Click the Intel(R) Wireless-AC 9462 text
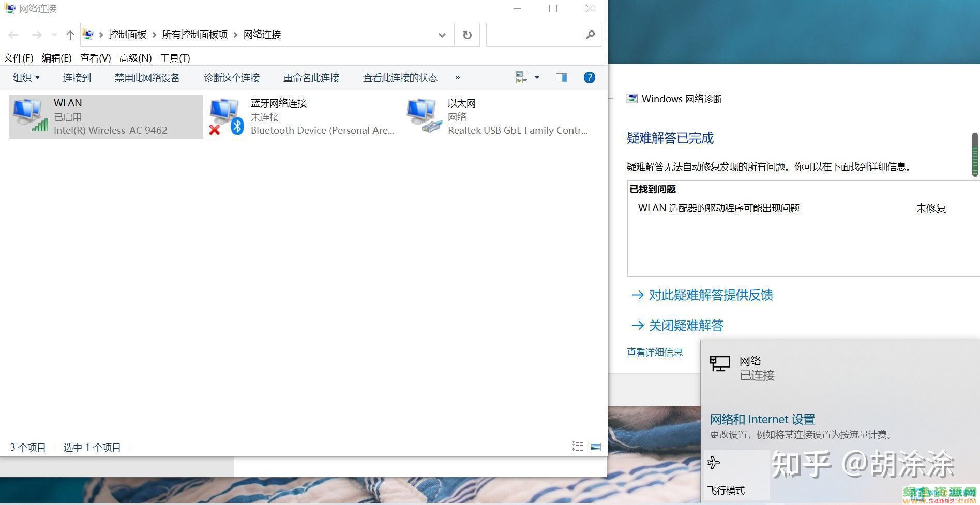980x505 pixels. point(111,130)
